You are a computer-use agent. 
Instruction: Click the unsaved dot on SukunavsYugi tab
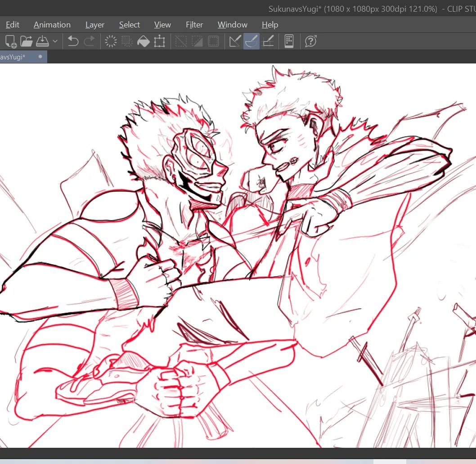tap(40, 57)
